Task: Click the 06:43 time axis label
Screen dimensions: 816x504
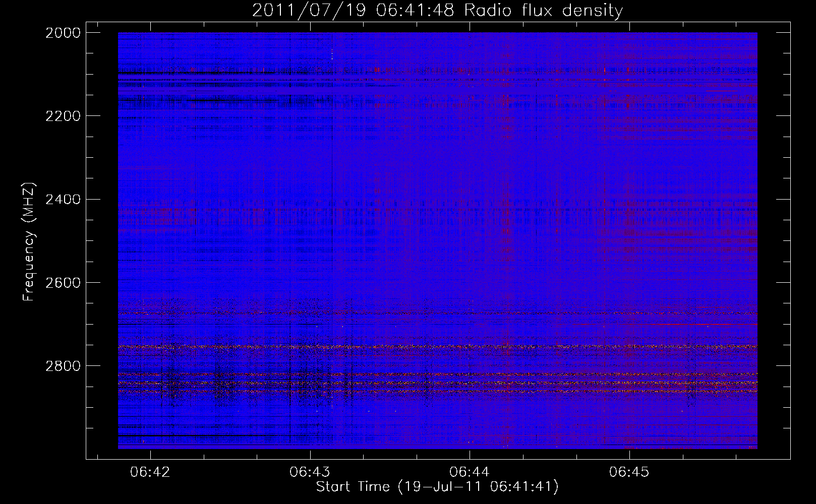Action: click(310, 472)
